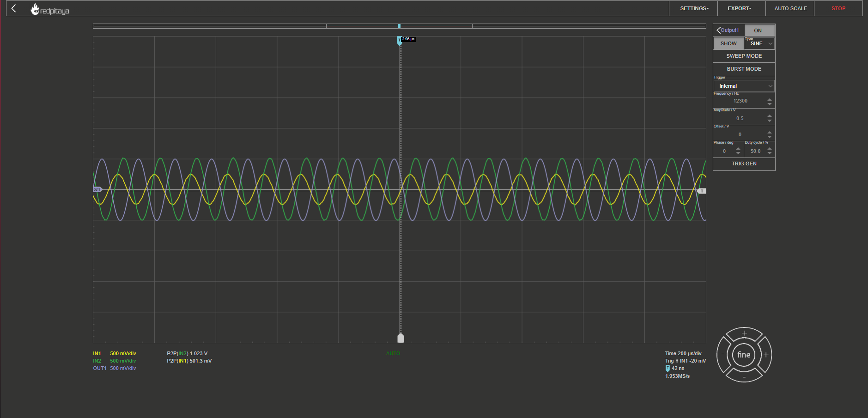Click the plus arrow at top of navigation dial
This screenshot has height=418, width=868.
pos(744,333)
